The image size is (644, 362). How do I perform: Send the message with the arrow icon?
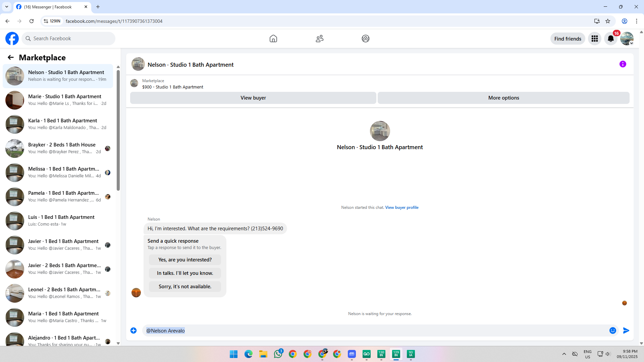626,330
